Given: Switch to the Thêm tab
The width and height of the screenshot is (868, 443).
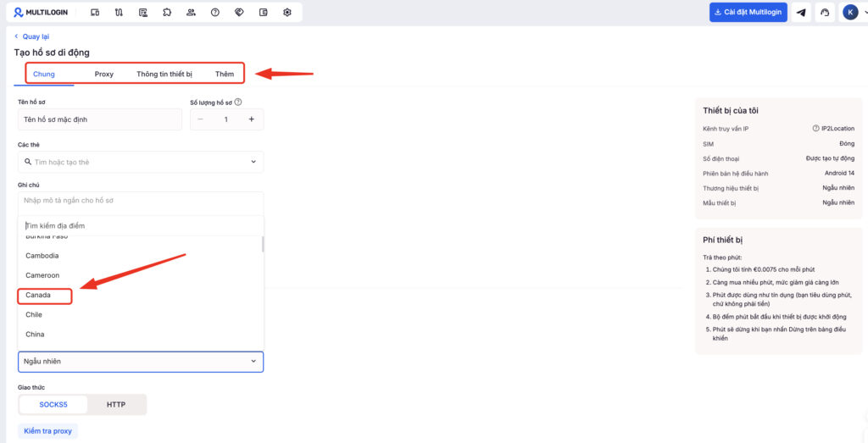Looking at the screenshot, I should pos(224,74).
